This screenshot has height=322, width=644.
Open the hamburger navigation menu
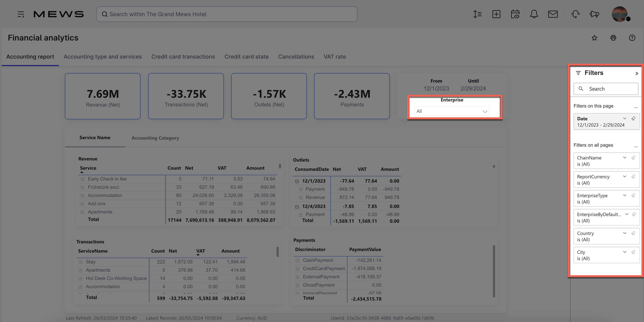pos(21,14)
